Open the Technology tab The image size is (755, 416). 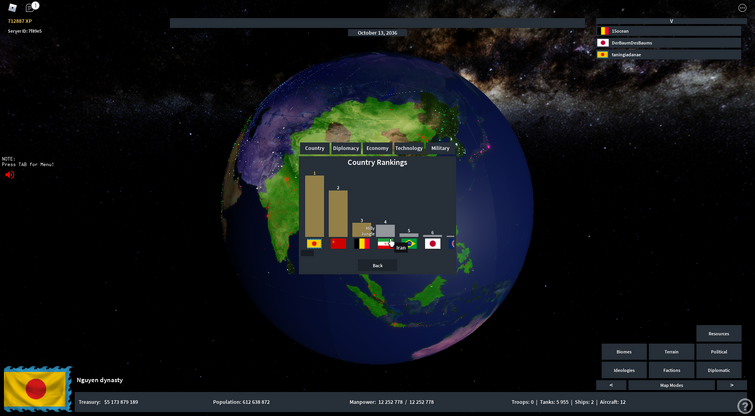coord(409,148)
